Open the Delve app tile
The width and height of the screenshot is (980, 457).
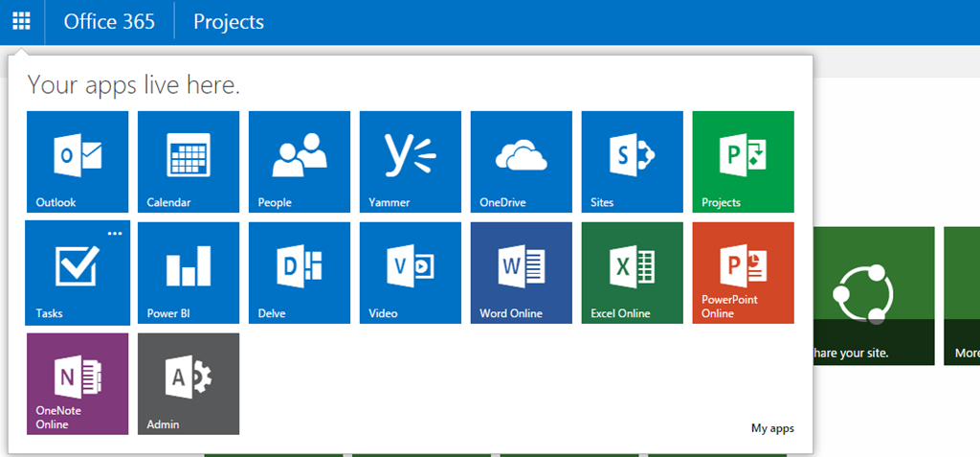[x=300, y=273]
